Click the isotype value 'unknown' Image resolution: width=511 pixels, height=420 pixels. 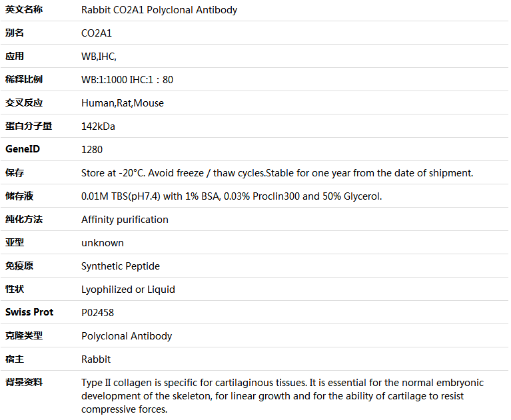click(102, 243)
